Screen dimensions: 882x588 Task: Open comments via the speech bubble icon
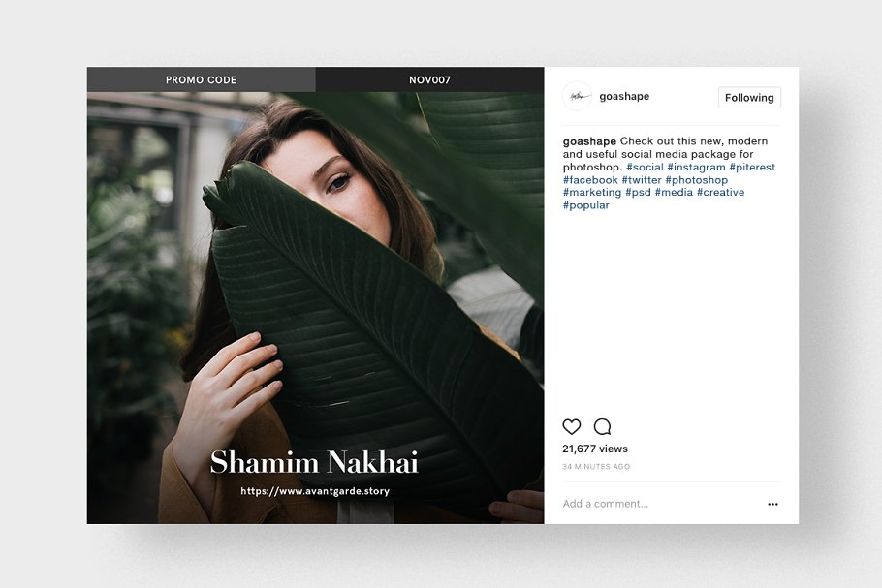point(603,426)
